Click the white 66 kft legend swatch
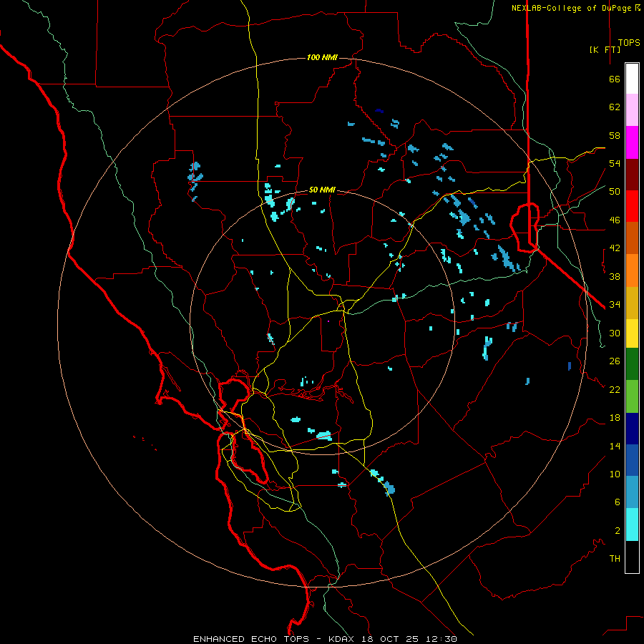This screenshot has height=644, width=644. (632, 79)
